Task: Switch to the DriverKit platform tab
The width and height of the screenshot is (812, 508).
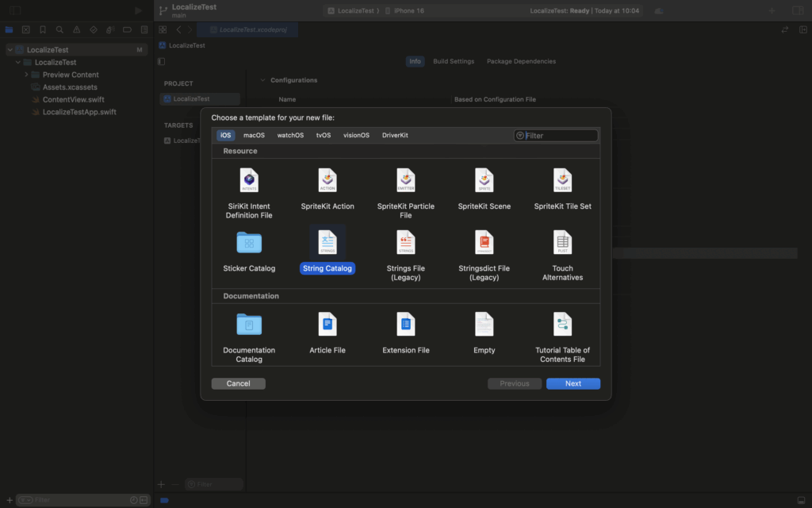Action: (x=395, y=135)
